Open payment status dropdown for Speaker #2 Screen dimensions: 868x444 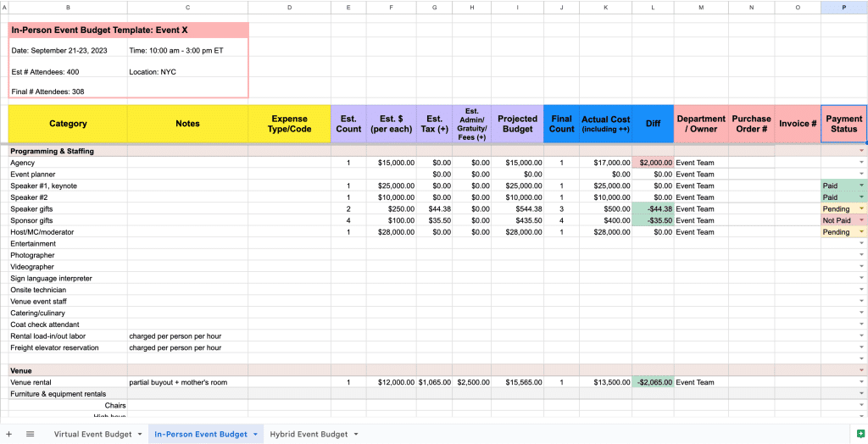point(861,197)
